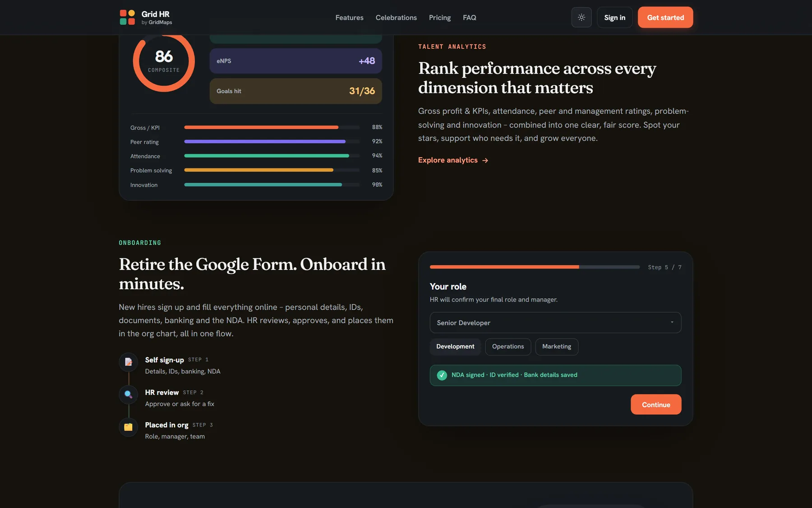Toggle the light/dark theme sun icon
The height and width of the screenshot is (508, 812).
click(581, 17)
